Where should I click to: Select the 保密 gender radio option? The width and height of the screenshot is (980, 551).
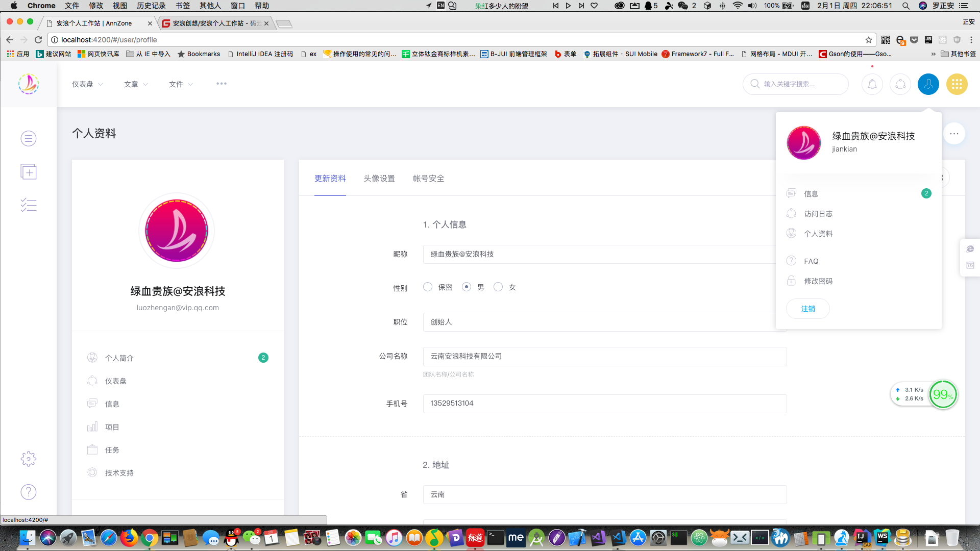pos(428,287)
